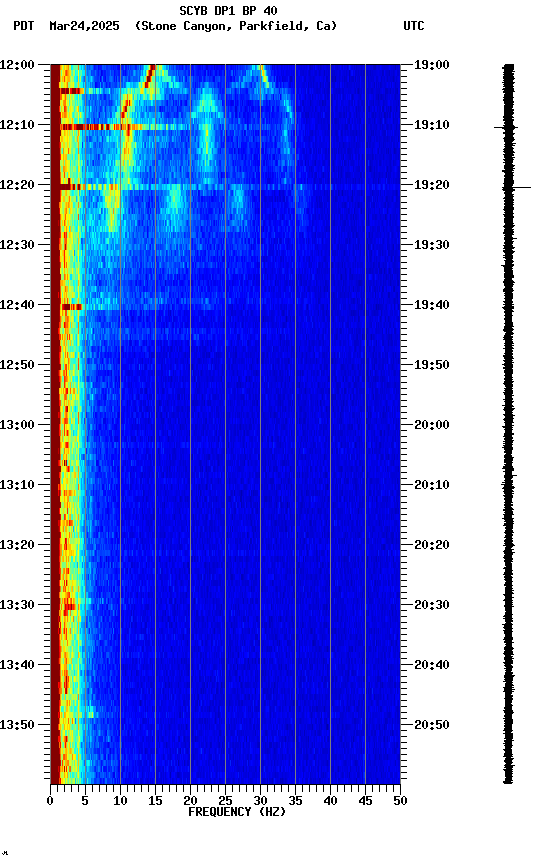The height and width of the screenshot is (864, 552).
Task: Click the '19:30' UTC time label
Action: [432, 245]
